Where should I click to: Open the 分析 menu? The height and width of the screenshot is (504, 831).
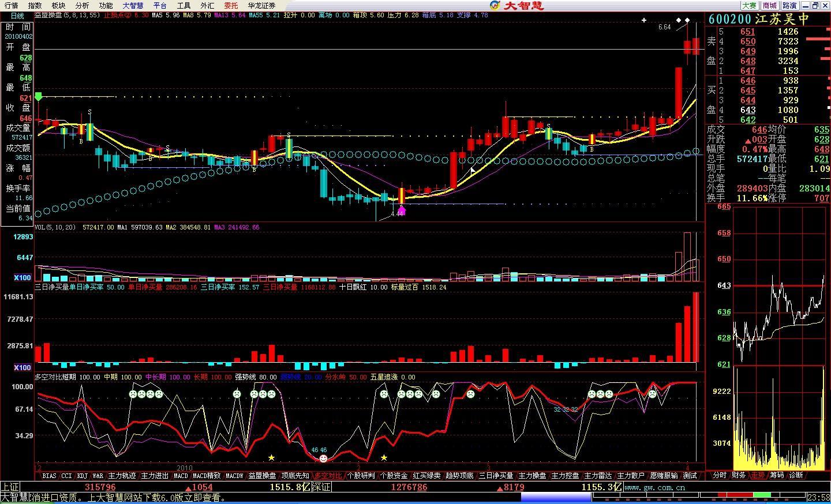[82, 6]
